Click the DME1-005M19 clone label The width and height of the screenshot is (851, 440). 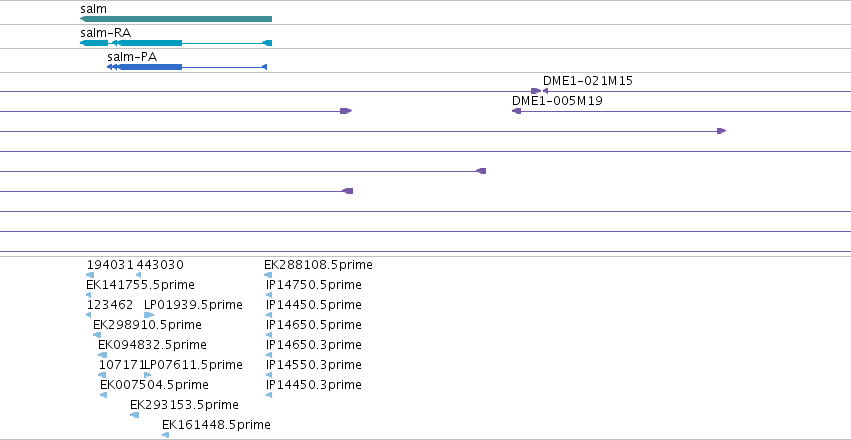pyautogui.click(x=557, y=101)
